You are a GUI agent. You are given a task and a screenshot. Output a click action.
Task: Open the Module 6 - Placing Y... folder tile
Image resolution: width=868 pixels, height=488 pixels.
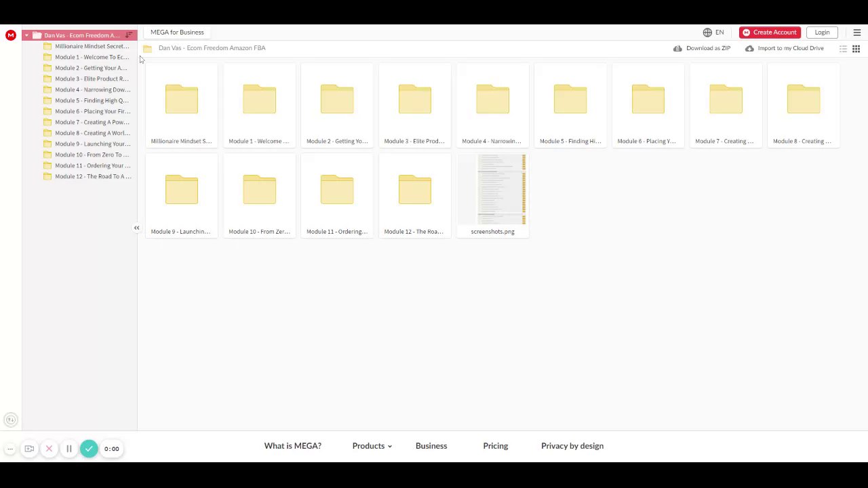tap(648, 106)
